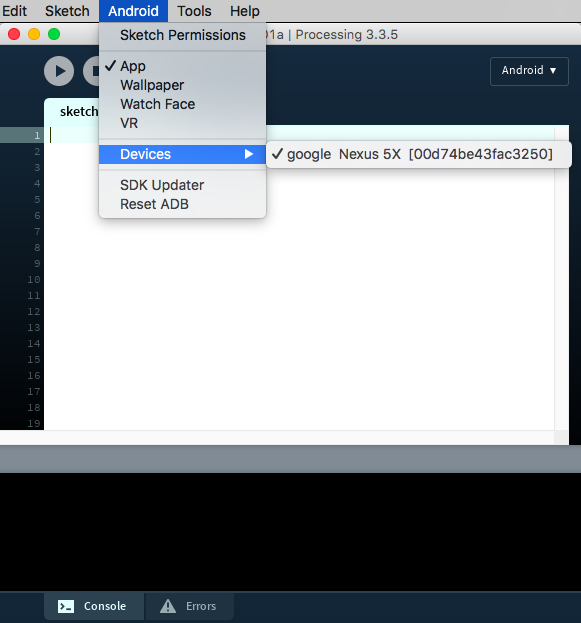Open the Tools menu

[194, 11]
